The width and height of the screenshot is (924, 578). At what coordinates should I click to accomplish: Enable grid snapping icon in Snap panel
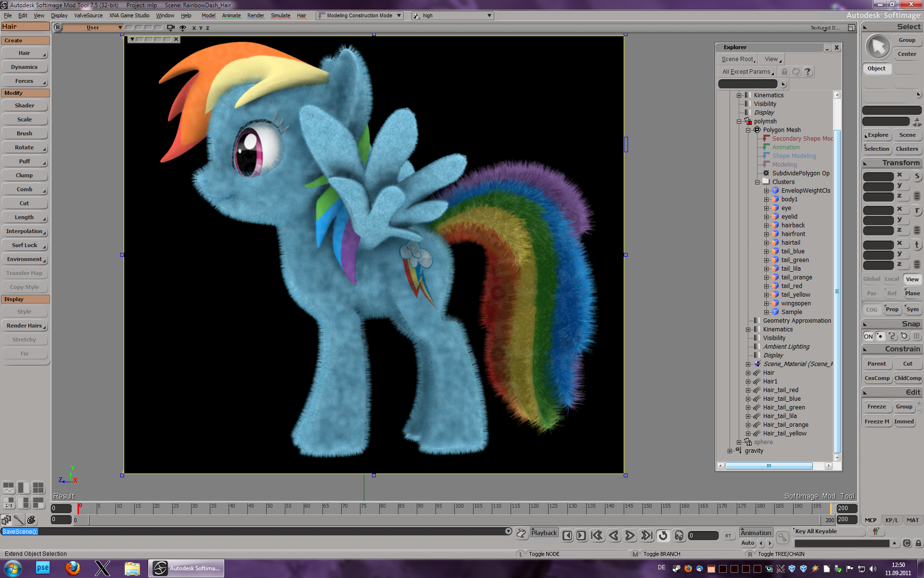(917, 336)
